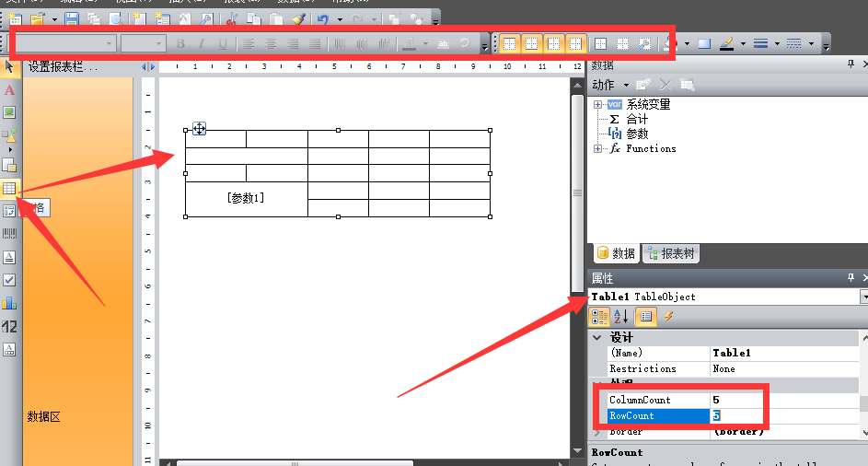Click the RowCount value field
The height and width of the screenshot is (466, 868).
(x=784, y=415)
